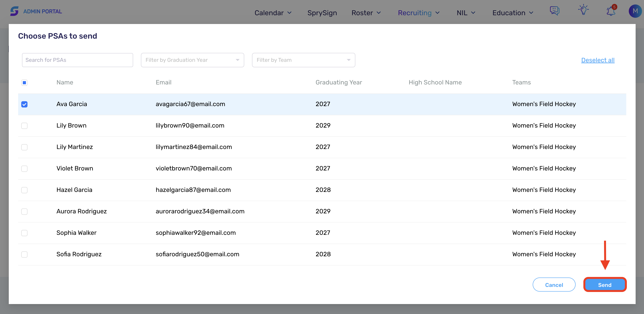Click the ADMIN PORTAL title
The height and width of the screenshot is (314, 644).
coord(42,12)
